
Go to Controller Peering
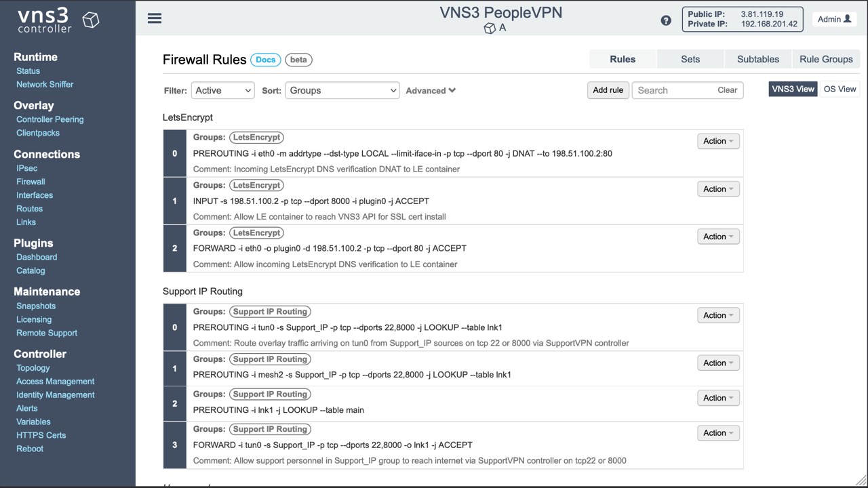50,119
